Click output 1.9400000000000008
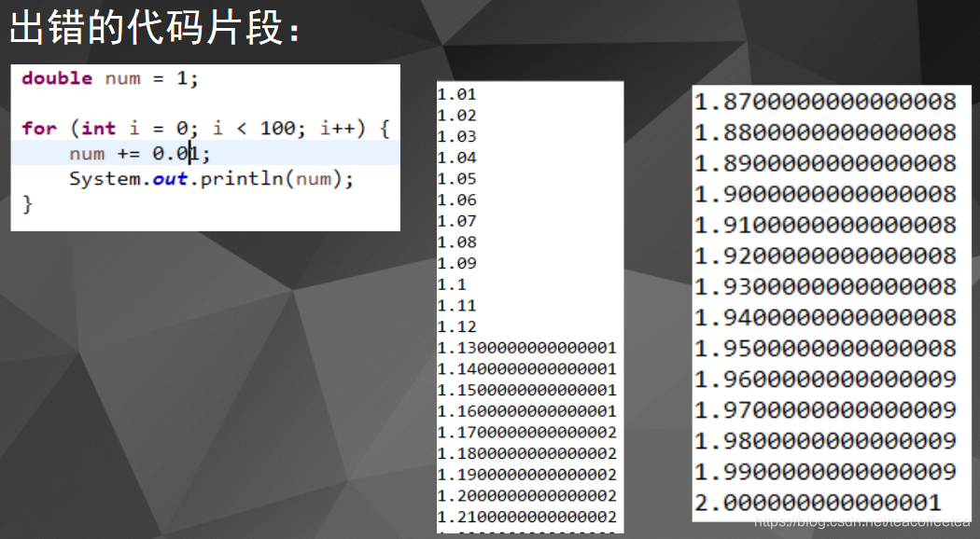Screen dimensions: 980x539 click(826, 317)
